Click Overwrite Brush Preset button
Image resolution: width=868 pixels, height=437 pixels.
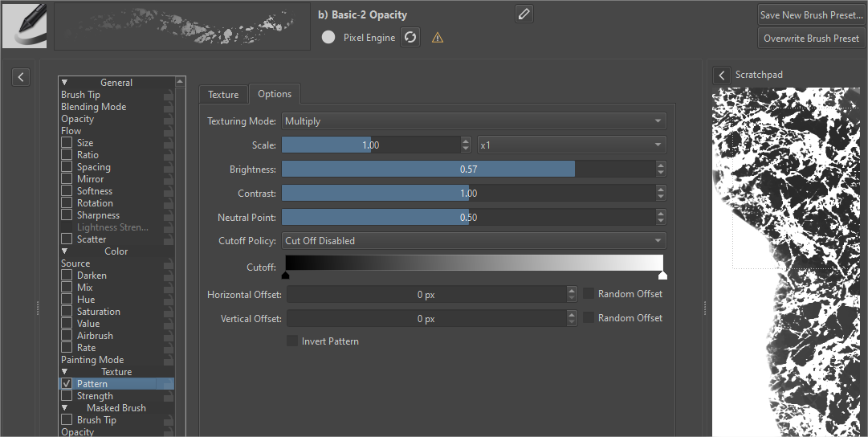(x=811, y=39)
